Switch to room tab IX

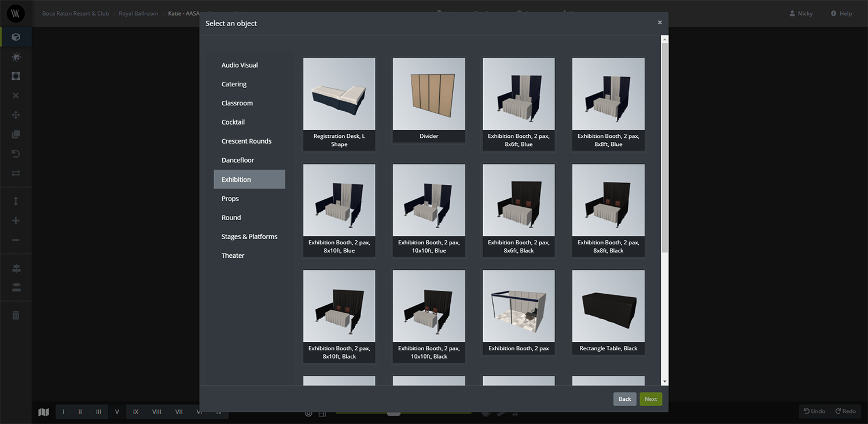[x=135, y=412]
